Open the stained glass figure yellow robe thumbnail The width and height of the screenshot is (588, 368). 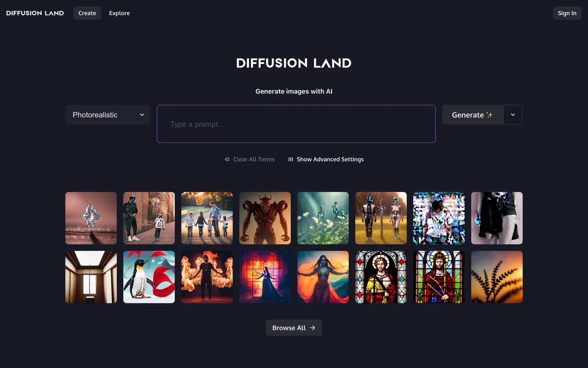click(x=381, y=277)
